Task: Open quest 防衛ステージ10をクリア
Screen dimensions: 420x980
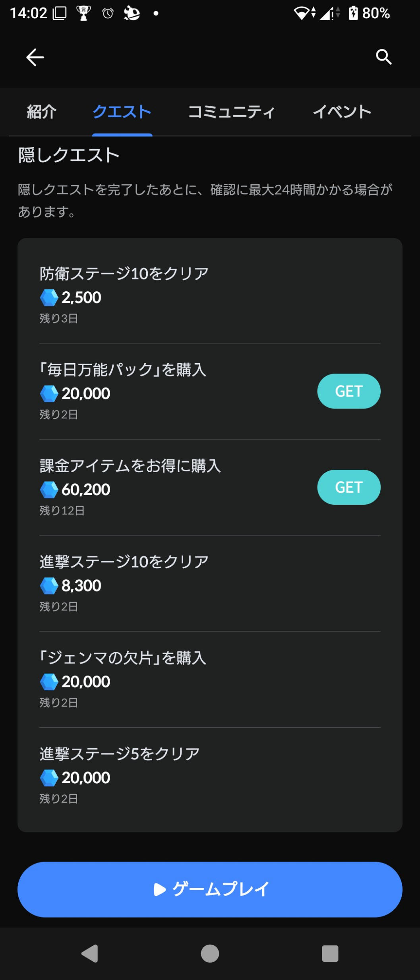Action: coord(210,295)
